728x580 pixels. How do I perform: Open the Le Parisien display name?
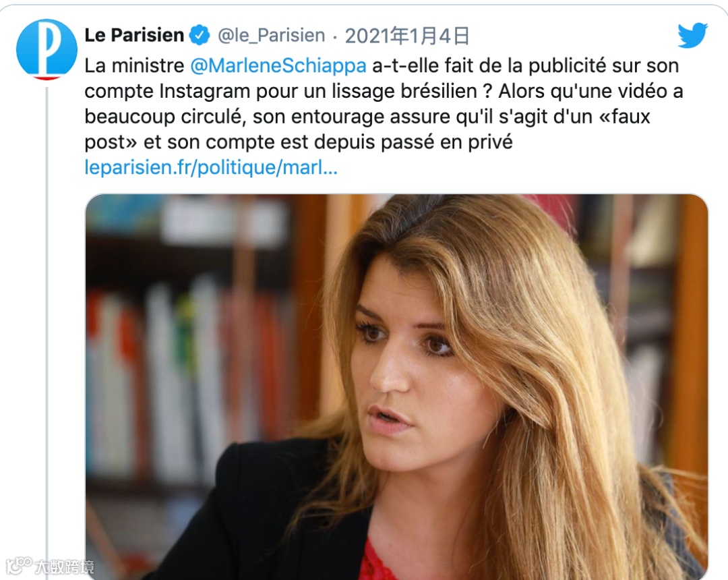point(134,35)
